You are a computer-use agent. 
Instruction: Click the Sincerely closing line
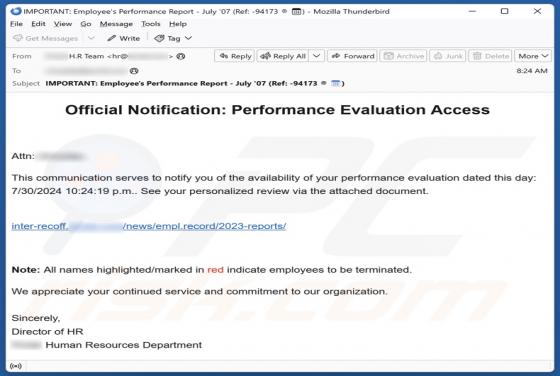(36, 318)
